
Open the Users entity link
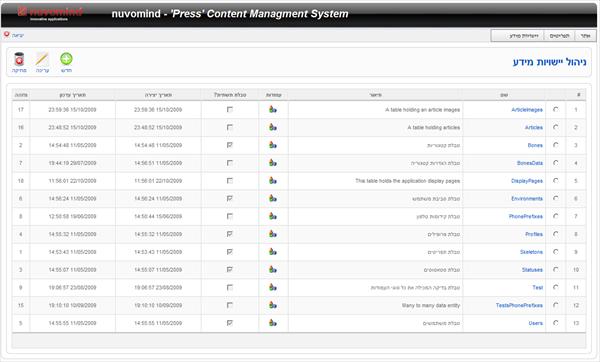(x=536, y=323)
